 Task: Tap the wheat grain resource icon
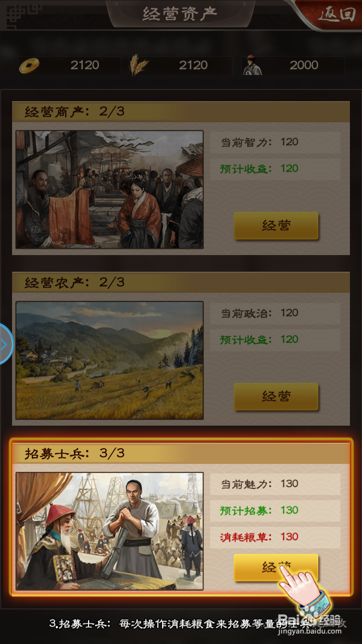click(x=139, y=65)
